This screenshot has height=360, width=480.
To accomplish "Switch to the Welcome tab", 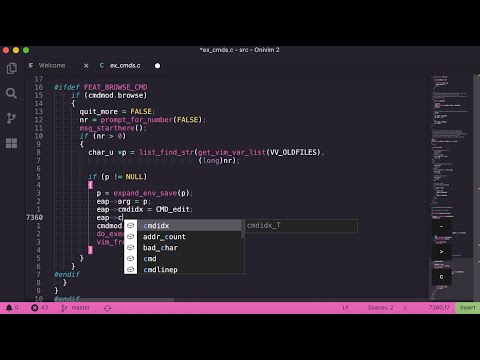I will pos(52,66).
